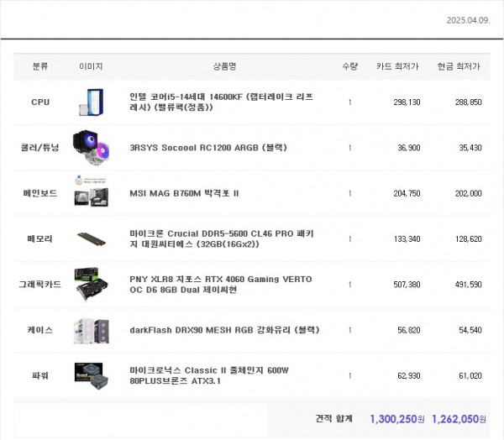The image size is (504, 440).
Task: Open the PNY RTX 4060 graphics card image
Action: (x=91, y=285)
